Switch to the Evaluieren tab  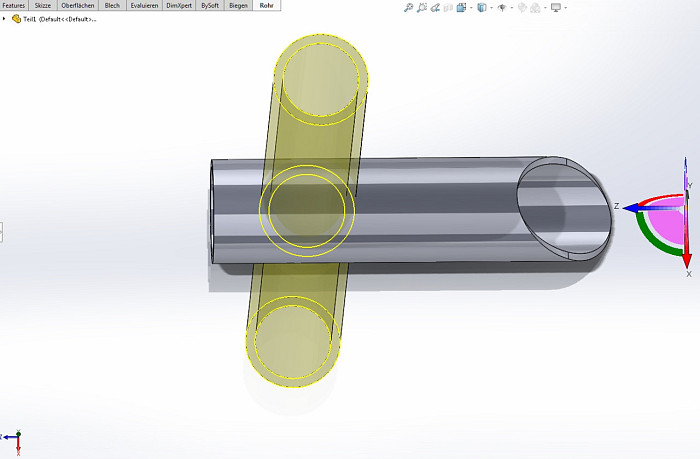(144, 5)
